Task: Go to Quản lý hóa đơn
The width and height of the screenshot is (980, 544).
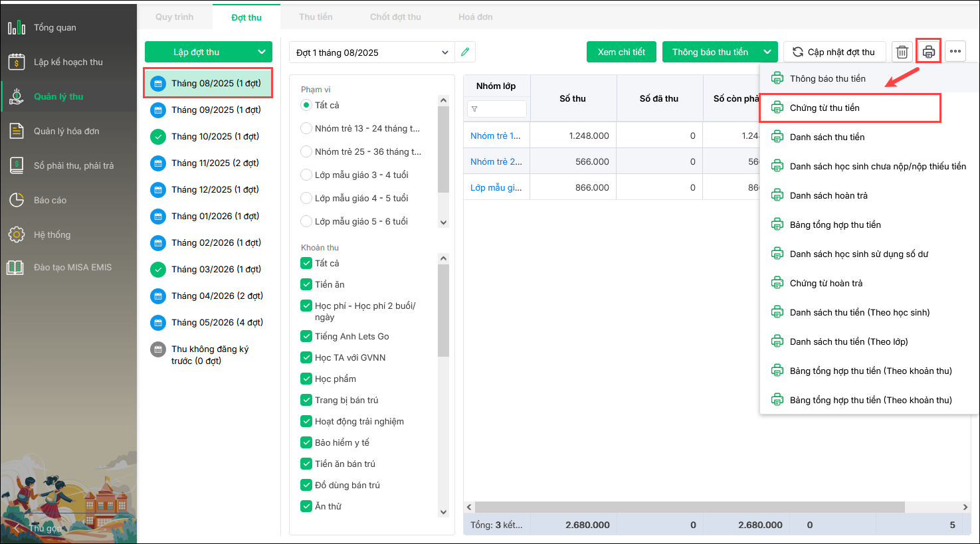Action: point(66,131)
